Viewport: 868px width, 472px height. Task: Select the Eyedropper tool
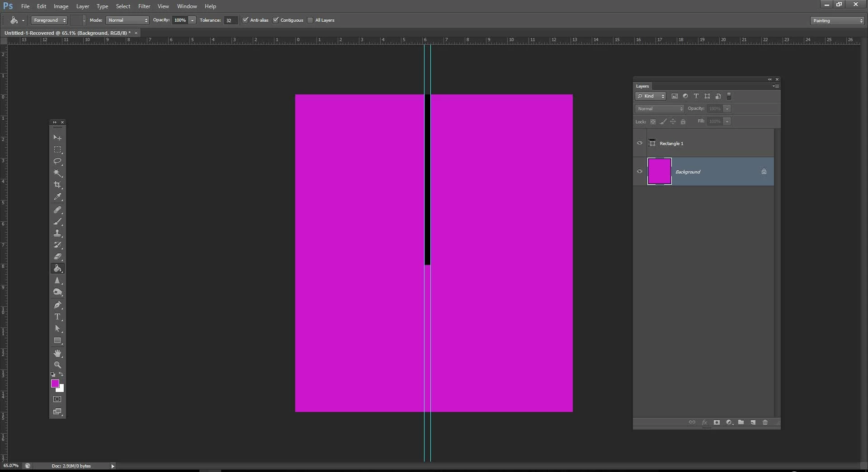point(57,196)
